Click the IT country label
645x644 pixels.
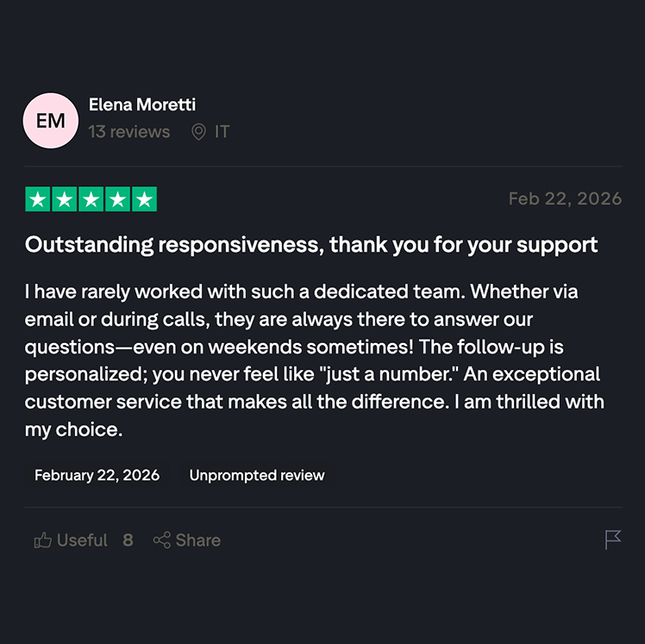click(x=222, y=132)
